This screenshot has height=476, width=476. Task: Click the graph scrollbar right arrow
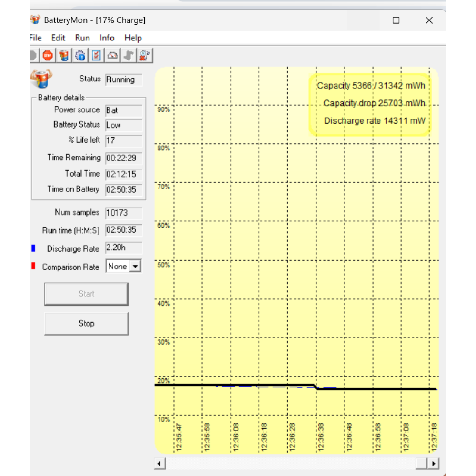click(433, 464)
